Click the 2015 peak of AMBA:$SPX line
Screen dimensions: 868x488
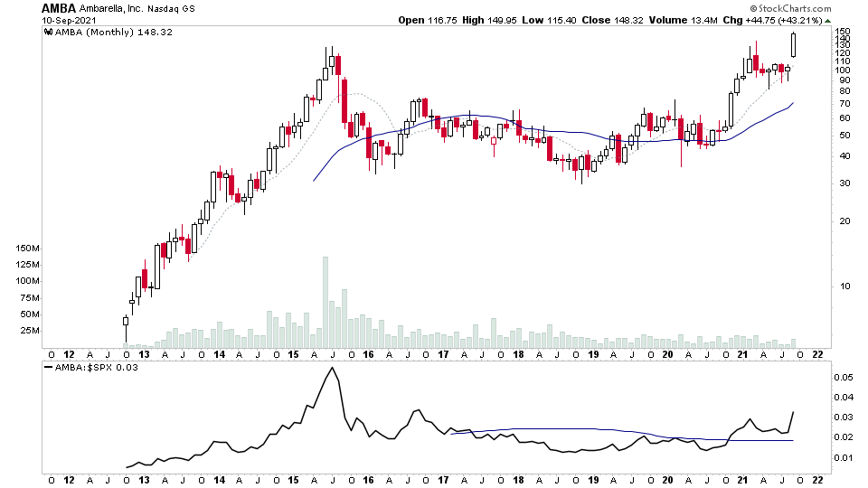pyautogui.click(x=332, y=369)
